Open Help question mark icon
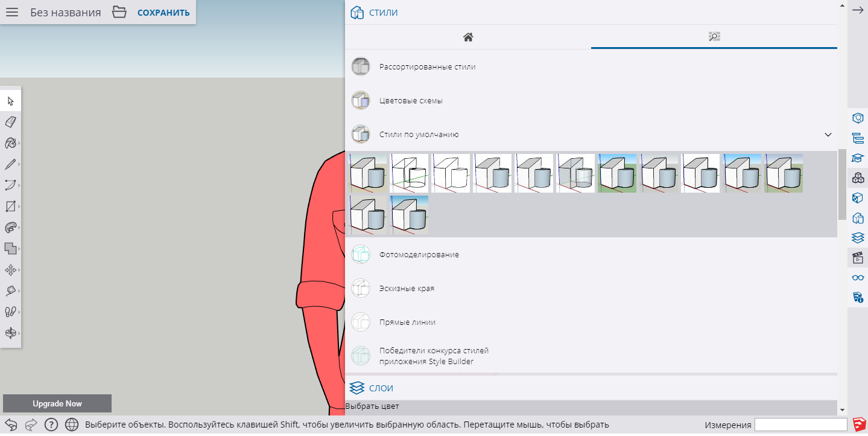Image resolution: width=868 pixels, height=436 pixels. (51, 425)
